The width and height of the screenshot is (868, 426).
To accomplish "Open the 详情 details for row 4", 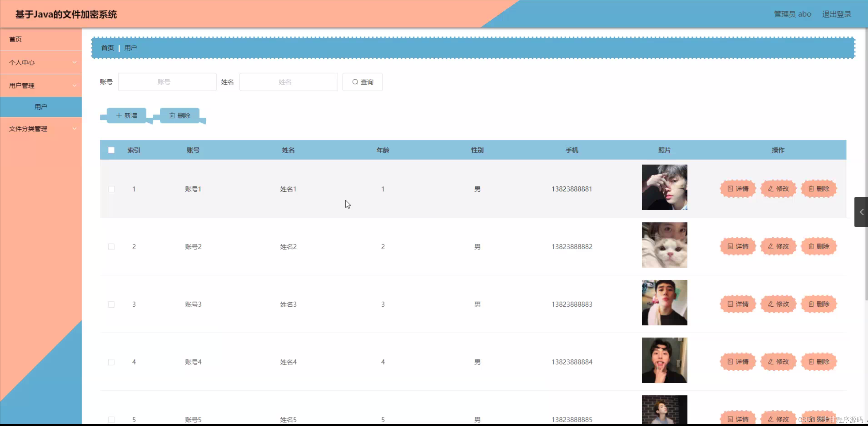I will 738,362.
